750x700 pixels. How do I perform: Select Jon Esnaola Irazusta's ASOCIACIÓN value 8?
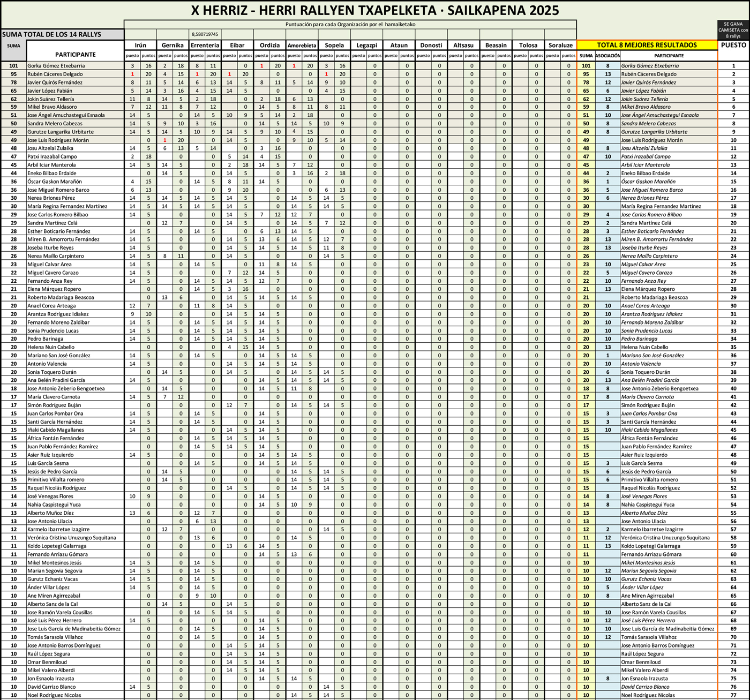(607, 679)
